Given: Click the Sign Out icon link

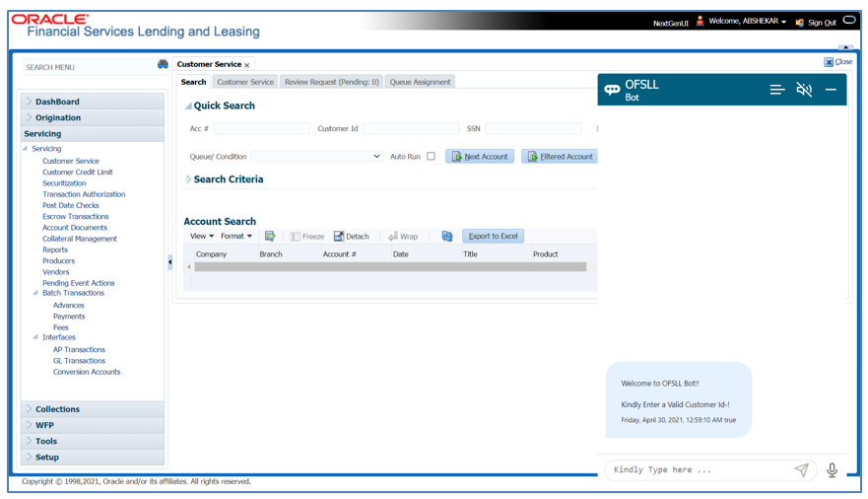Looking at the screenshot, I should [x=816, y=23].
